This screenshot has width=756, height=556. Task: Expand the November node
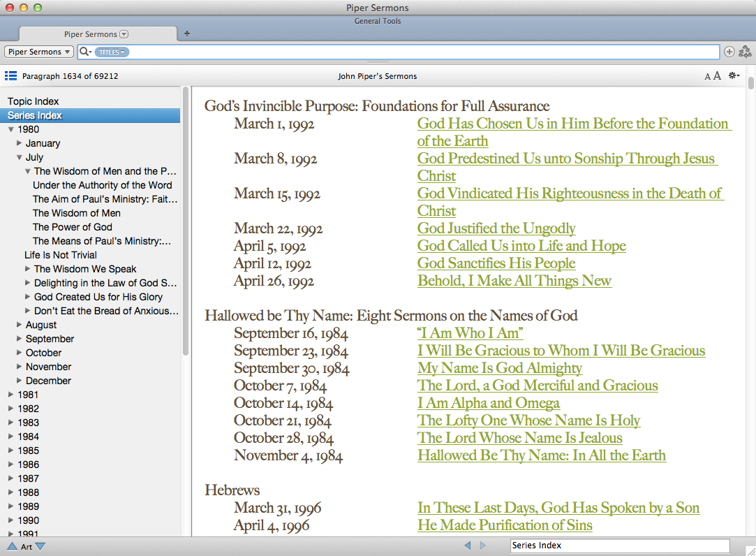[x=20, y=366]
